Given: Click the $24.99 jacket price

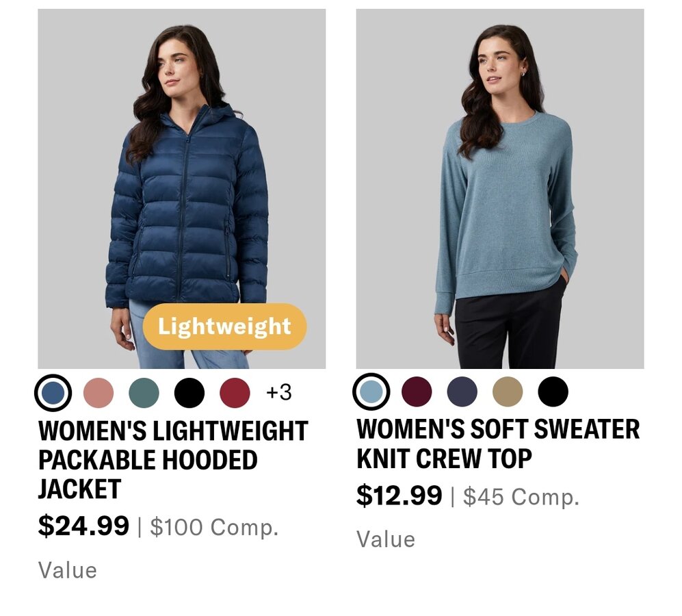Looking at the screenshot, I should click(x=83, y=526).
